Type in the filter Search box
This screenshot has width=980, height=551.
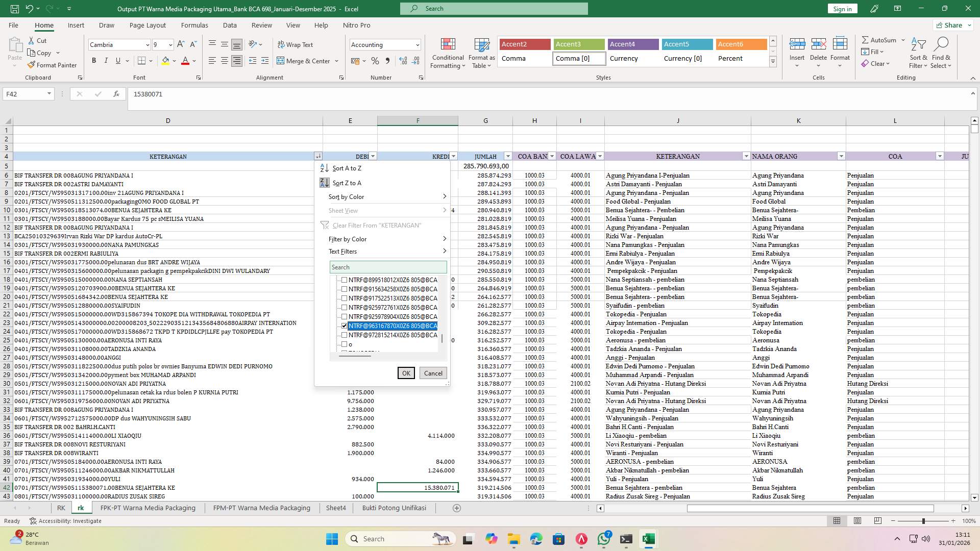coord(388,267)
